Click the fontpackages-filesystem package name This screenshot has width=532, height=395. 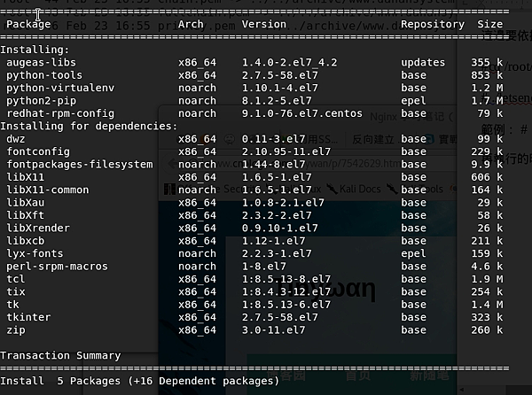pos(79,165)
